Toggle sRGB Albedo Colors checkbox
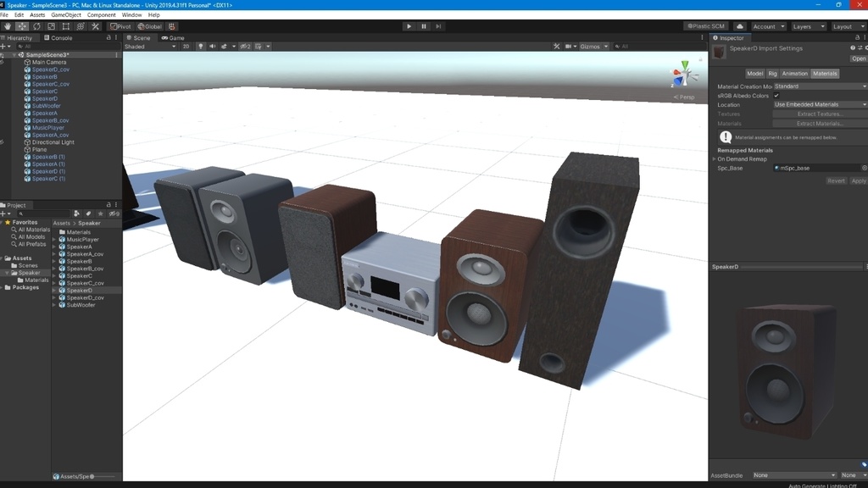This screenshot has width=868, height=488. 776,96
